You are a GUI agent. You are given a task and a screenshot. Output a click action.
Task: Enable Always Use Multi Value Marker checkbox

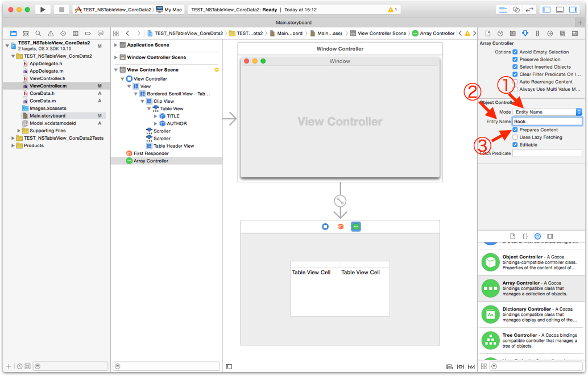[515, 90]
